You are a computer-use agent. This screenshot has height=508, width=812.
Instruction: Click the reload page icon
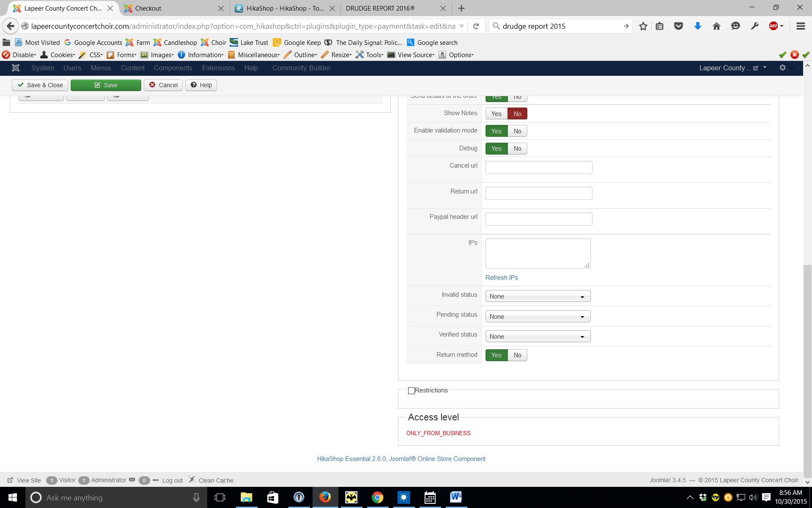(x=476, y=26)
